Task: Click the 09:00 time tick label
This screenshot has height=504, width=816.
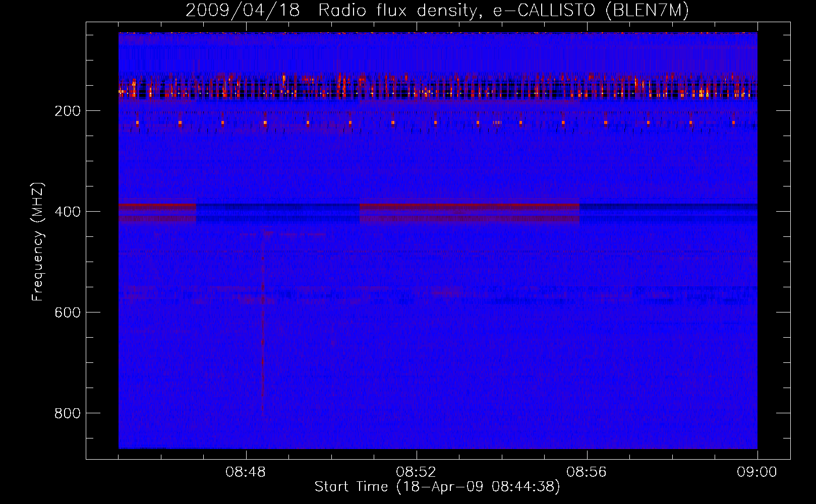Action: (757, 472)
